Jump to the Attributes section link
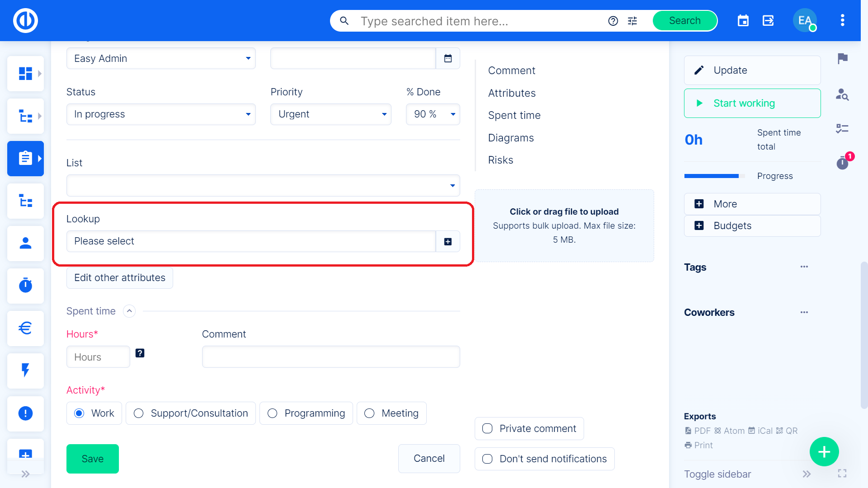 coord(512,93)
